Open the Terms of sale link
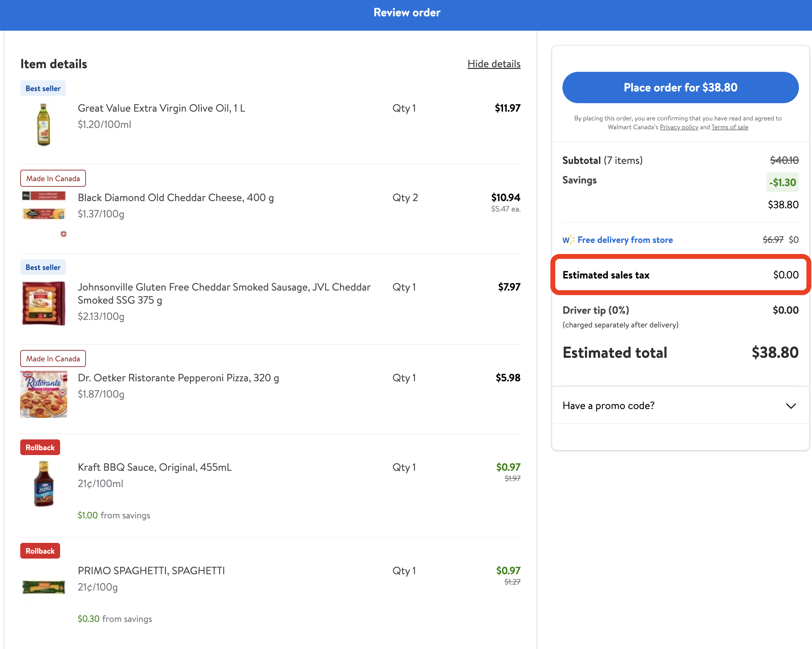Screen dimensions: 812x649 [729, 127]
